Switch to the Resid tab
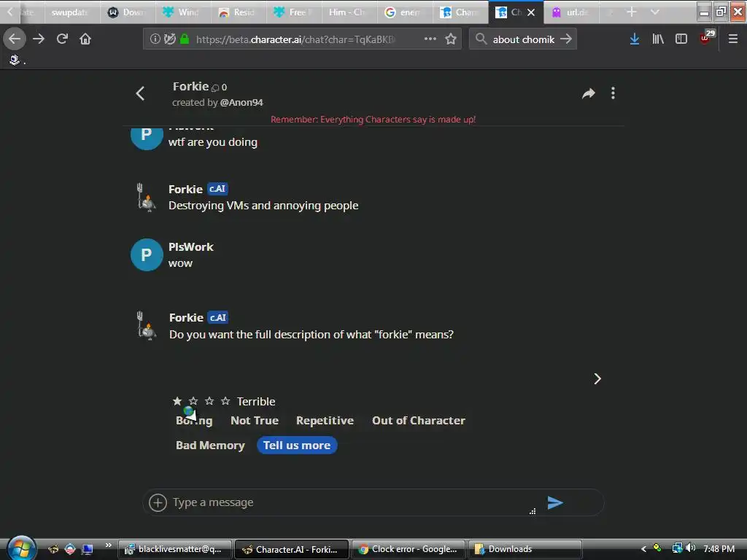Screen dimensions: 747x560 coord(238,12)
